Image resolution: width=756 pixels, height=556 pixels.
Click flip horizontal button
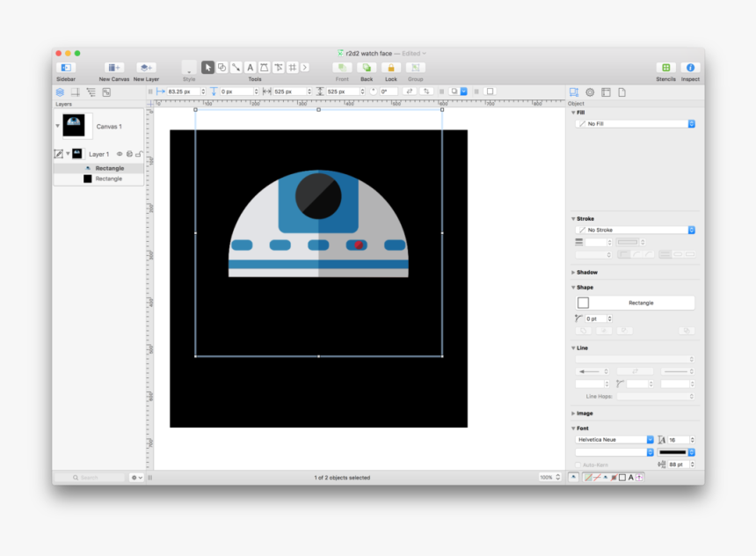click(410, 91)
